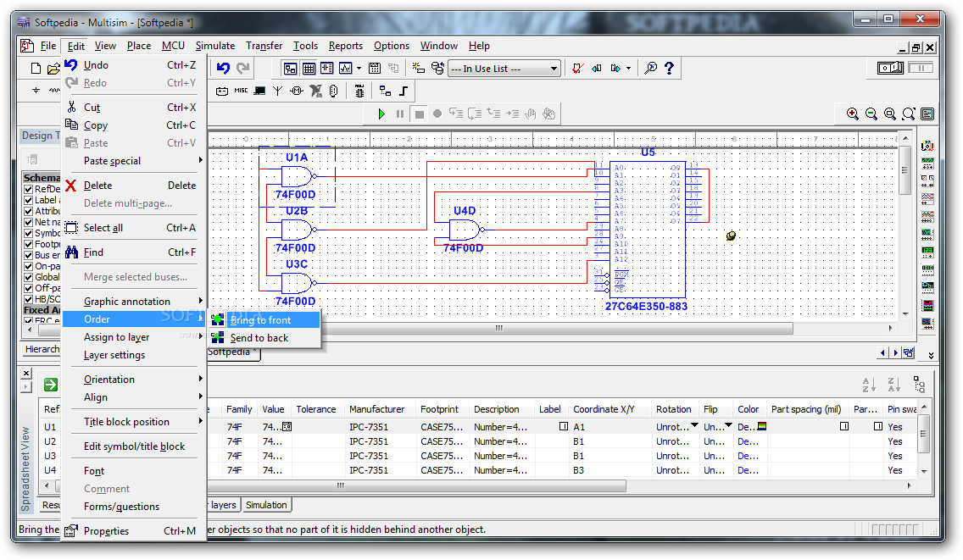Open Properties from the Edit menu

click(x=134, y=531)
